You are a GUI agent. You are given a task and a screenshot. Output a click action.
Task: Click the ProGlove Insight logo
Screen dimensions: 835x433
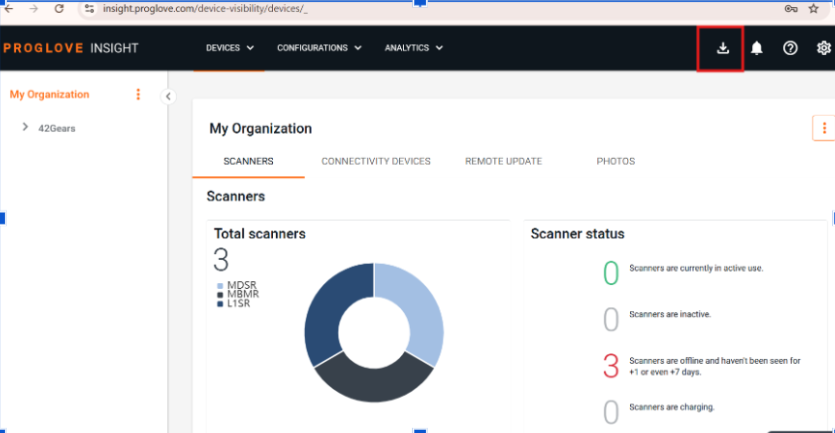pyautogui.click(x=71, y=48)
